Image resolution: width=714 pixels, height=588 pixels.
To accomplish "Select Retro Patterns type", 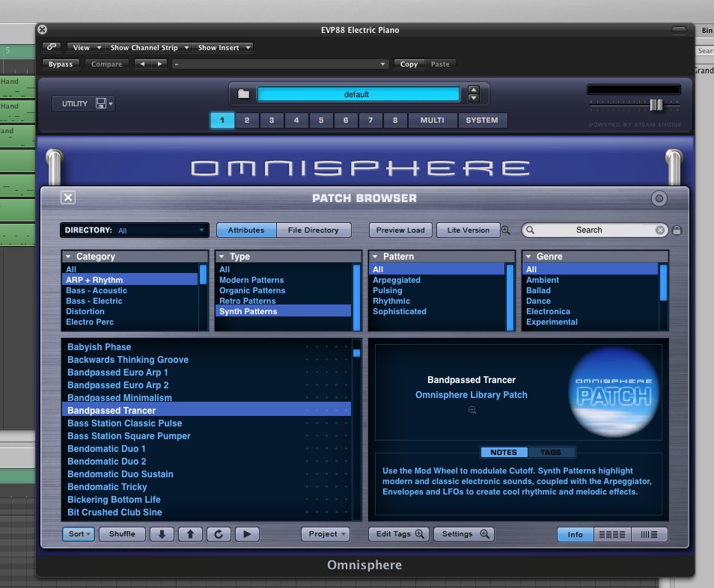I will [283, 301].
